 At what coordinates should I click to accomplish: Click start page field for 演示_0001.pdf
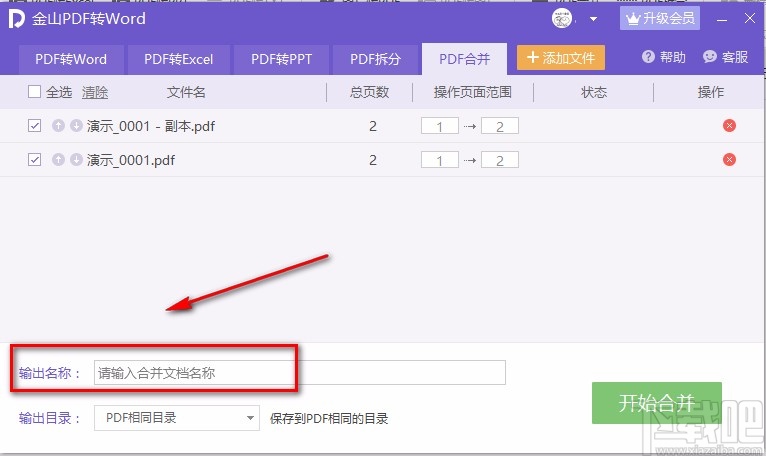[440, 160]
